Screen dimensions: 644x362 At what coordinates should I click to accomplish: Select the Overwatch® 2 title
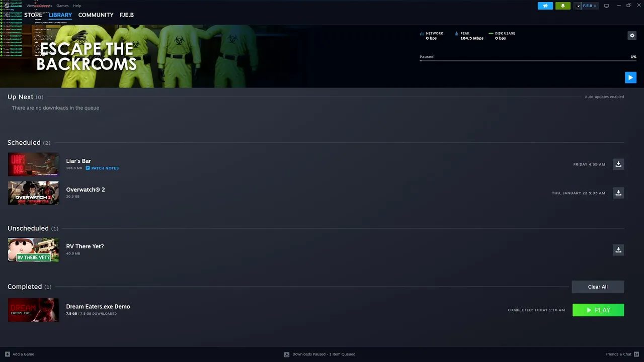86,190
